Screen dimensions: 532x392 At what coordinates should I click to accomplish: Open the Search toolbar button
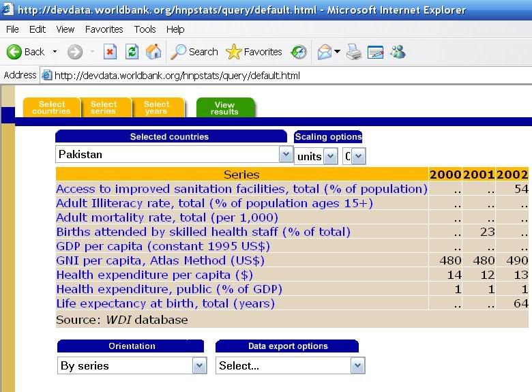[x=194, y=52]
